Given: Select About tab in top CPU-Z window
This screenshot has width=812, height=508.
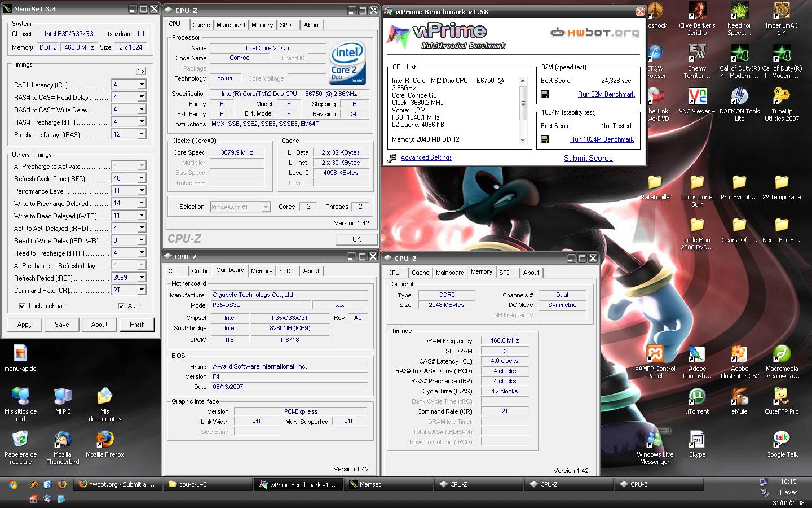Looking at the screenshot, I should pos(312,25).
